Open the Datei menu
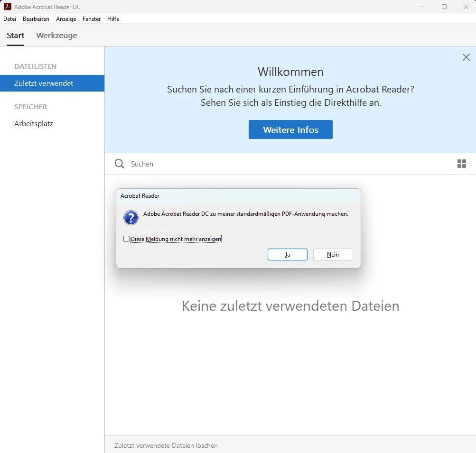 pos(9,19)
